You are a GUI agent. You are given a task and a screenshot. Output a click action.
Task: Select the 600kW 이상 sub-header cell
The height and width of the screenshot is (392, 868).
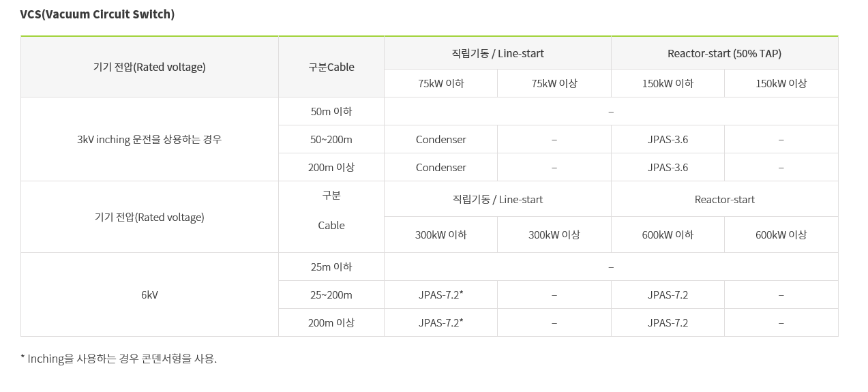click(x=781, y=235)
